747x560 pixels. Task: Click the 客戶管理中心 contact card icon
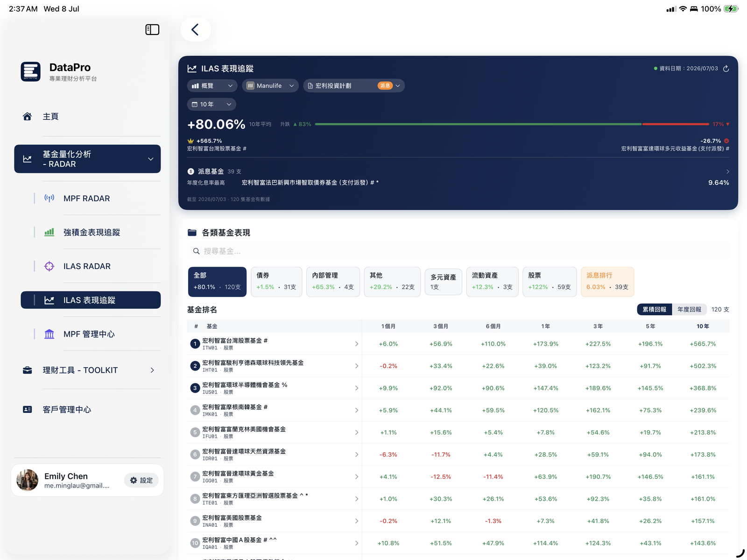(x=28, y=409)
